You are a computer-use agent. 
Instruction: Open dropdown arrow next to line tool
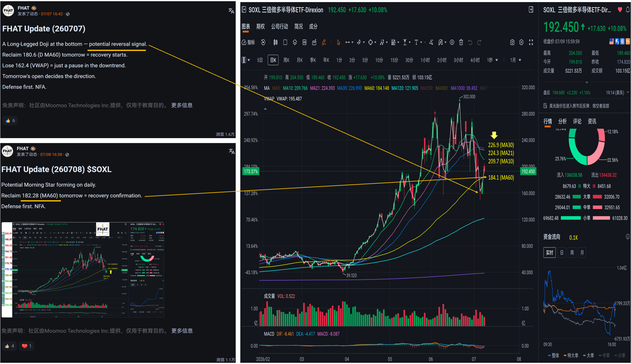[x=352, y=42]
